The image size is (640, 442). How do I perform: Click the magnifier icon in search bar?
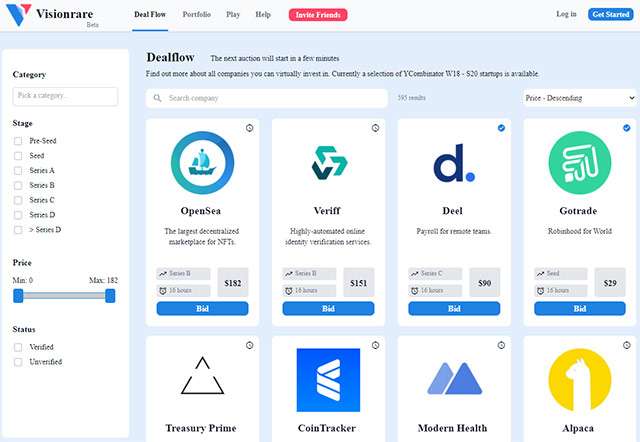[x=158, y=98]
